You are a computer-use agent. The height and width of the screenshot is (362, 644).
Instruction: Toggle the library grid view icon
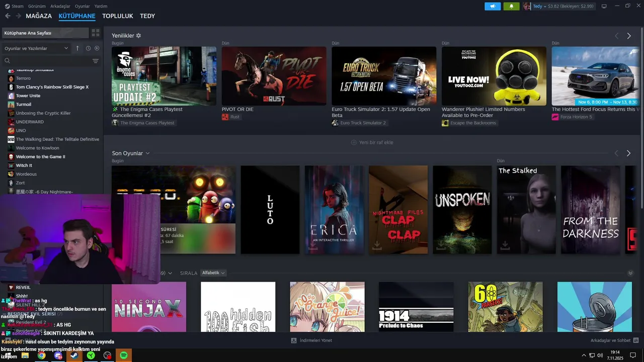coord(95,33)
